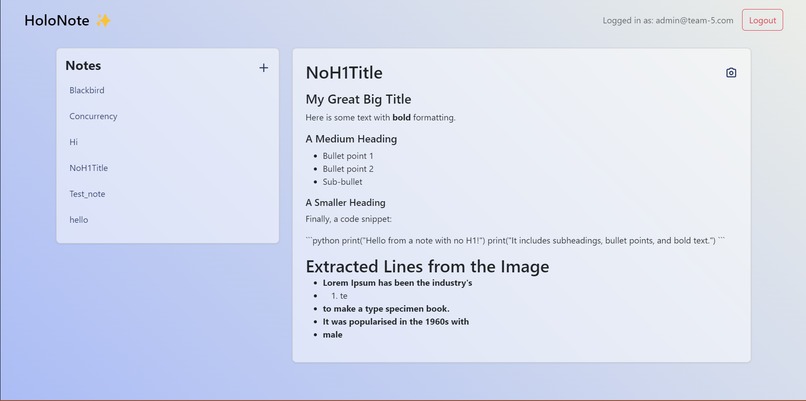Click 'Extracted Lines from the Image' heading
Viewport: 806px width, 401px height.
(x=427, y=266)
